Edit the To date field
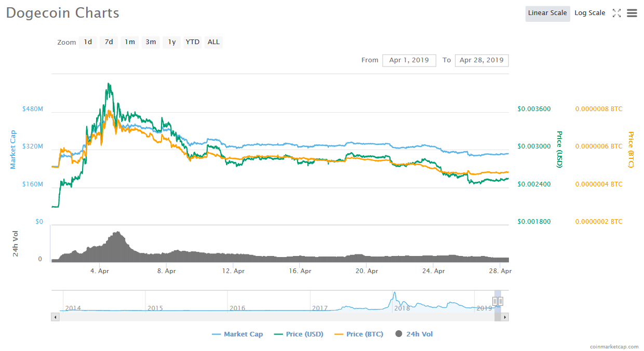Viewport: 644px width, 351px height. coord(481,60)
